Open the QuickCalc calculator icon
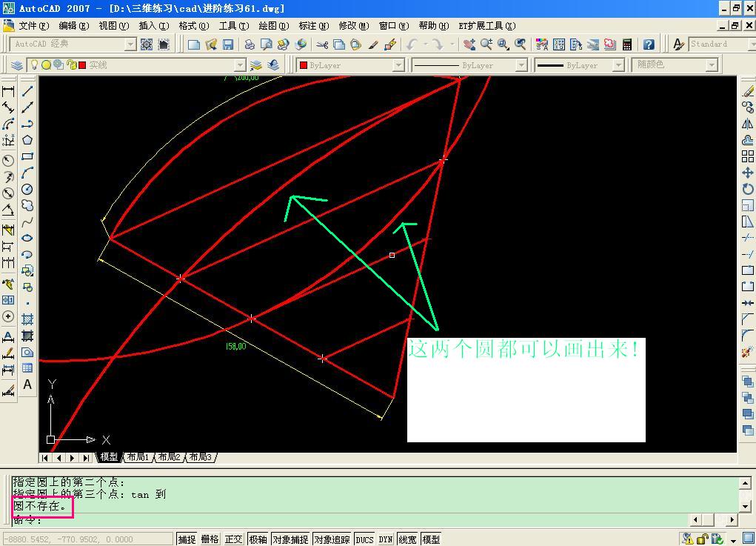756x546 pixels. point(627,45)
